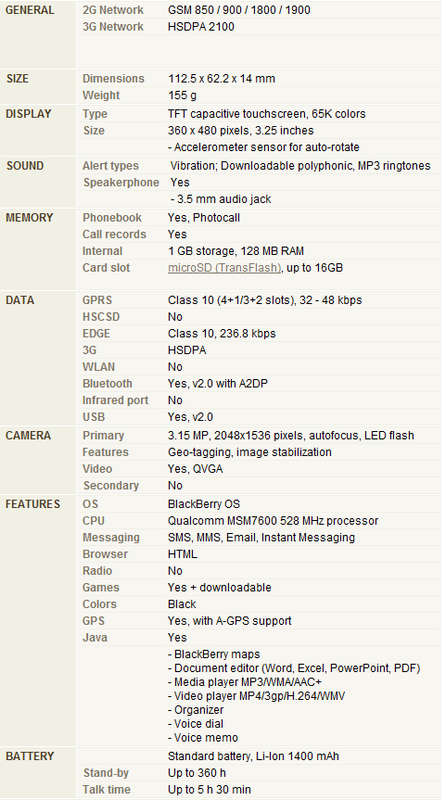Click the Weight spec label
Image resolution: width=446 pixels, height=800 pixels.
coord(101,95)
